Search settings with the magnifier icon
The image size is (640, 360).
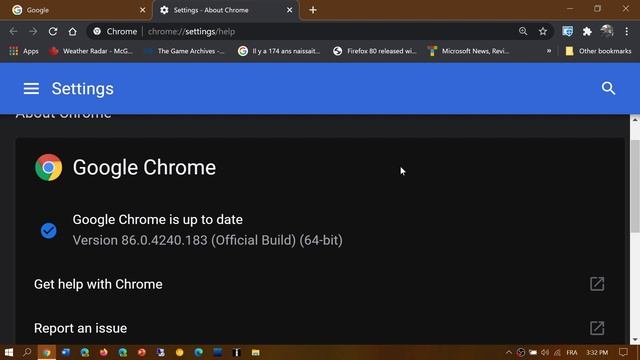click(x=608, y=88)
